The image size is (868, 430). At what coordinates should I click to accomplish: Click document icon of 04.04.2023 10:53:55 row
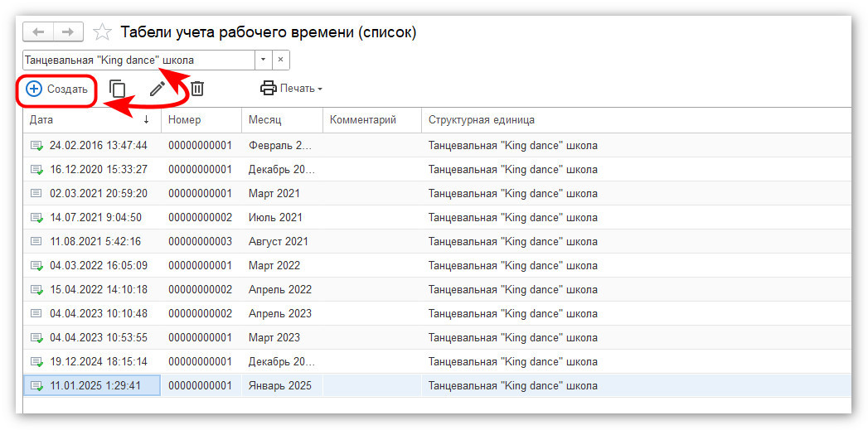36,337
